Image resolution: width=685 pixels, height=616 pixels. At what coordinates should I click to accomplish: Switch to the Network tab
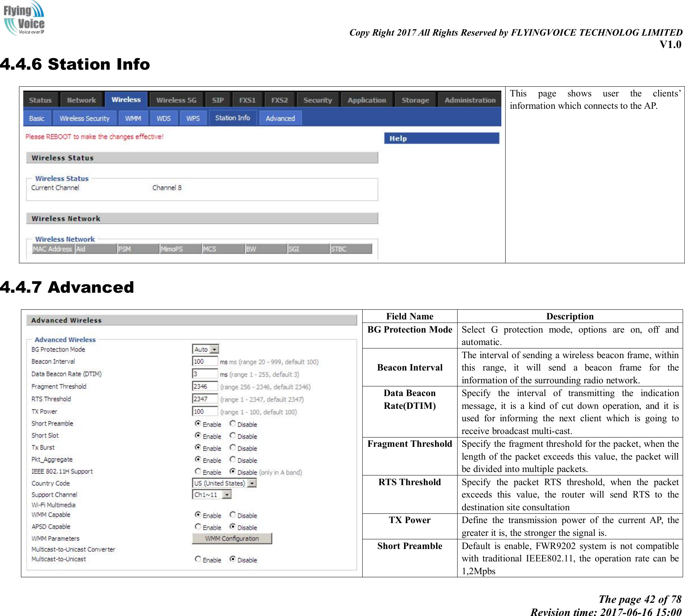click(81, 100)
